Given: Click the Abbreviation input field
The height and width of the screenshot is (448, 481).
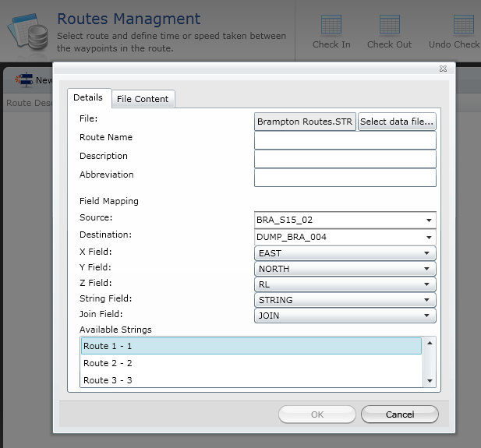Looking at the screenshot, I should coord(345,178).
